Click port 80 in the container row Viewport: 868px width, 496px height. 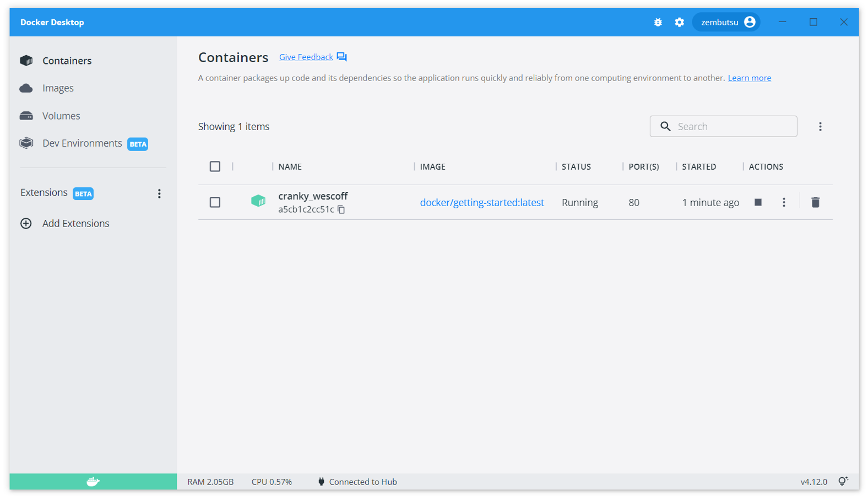pyautogui.click(x=634, y=202)
